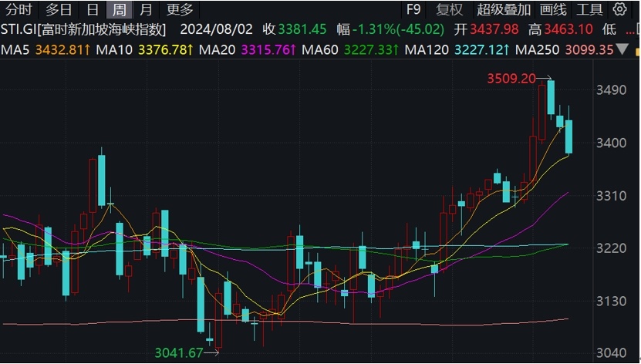Click the 3130 price axis label
The image size is (641, 364).
611,302
